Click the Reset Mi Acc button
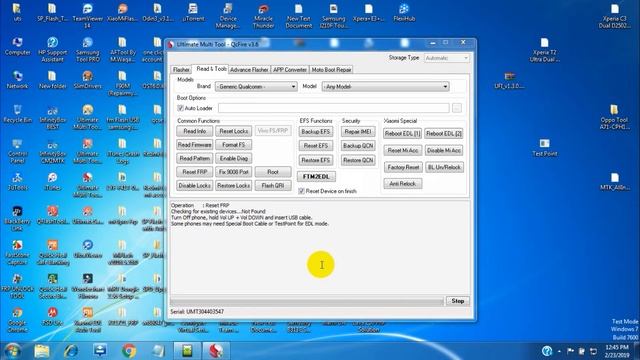 pos(402,151)
